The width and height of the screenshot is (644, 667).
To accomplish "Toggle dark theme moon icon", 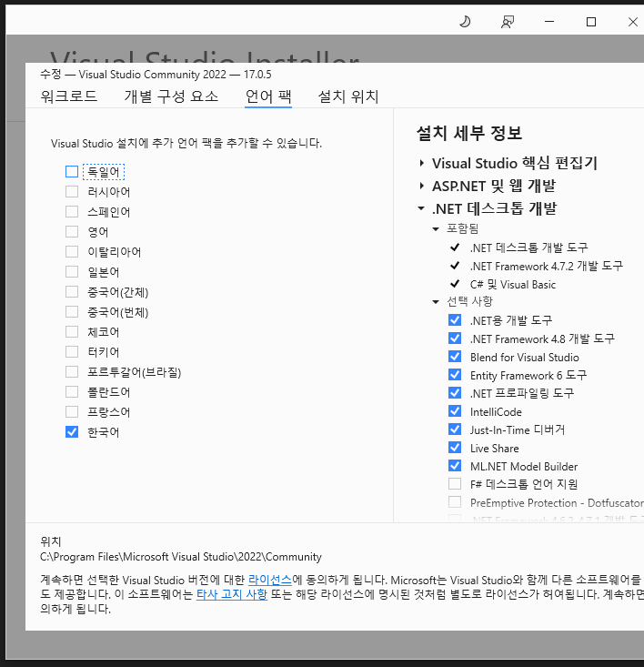I will click(x=465, y=21).
